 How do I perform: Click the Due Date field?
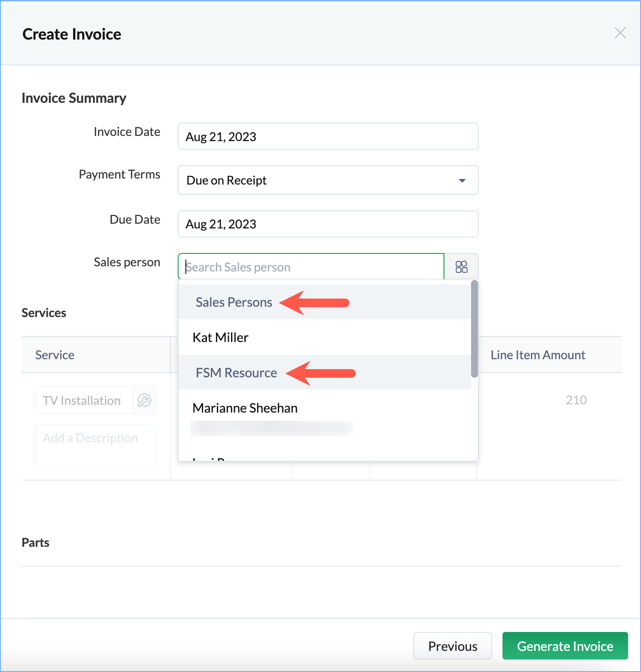tap(328, 224)
